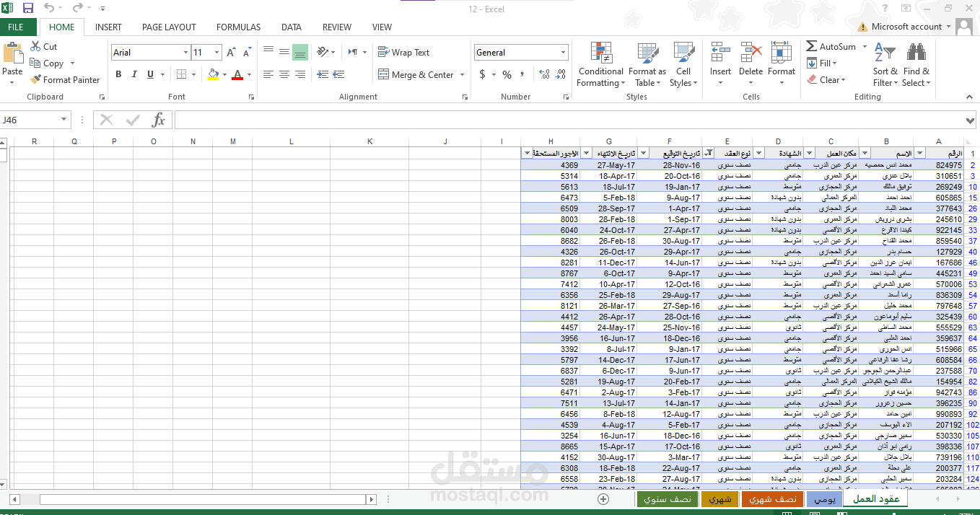Click the Insert cells icon
980x515 pixels.
pyautogui.click(x=720, y=53)
